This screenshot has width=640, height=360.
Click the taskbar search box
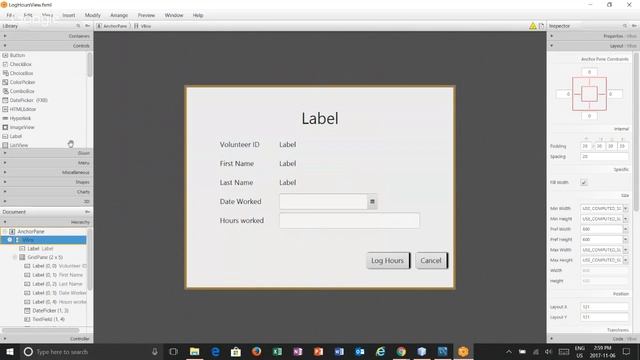(91, 351)
